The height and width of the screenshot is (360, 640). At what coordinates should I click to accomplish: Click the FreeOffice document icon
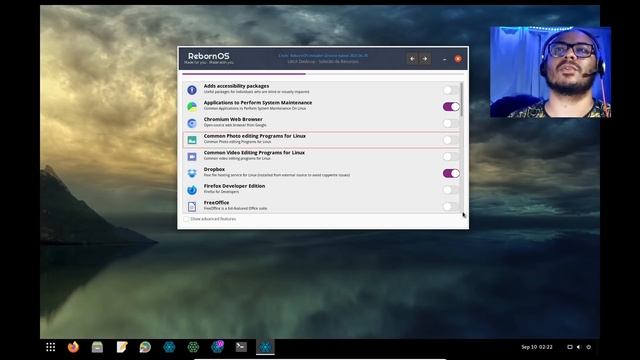point(192,207)
